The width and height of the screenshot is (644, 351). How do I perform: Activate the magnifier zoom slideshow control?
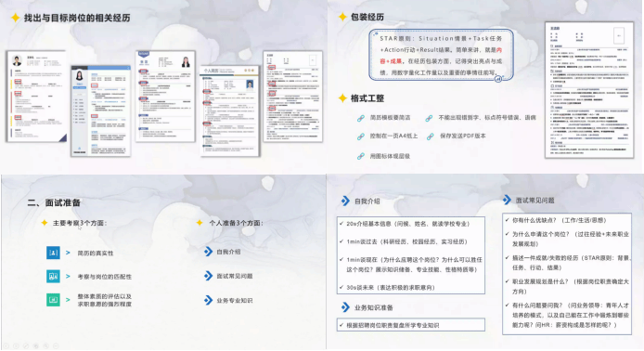coord(45,346)
